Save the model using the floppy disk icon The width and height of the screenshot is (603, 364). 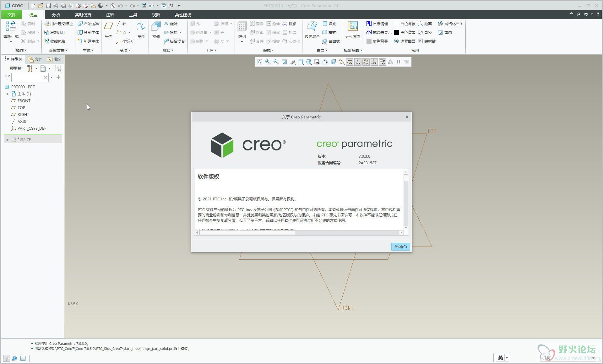[48, 6]
